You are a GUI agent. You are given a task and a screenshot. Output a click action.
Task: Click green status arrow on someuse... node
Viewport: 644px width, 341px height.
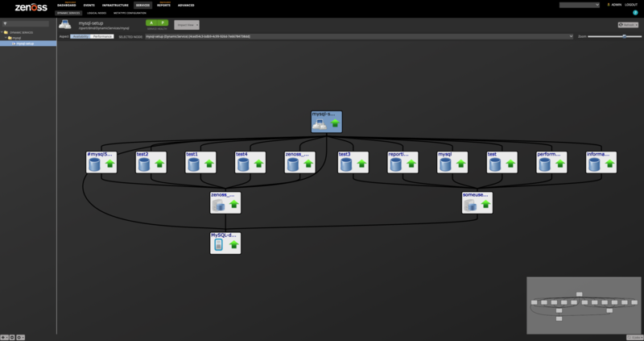[485, 204]
